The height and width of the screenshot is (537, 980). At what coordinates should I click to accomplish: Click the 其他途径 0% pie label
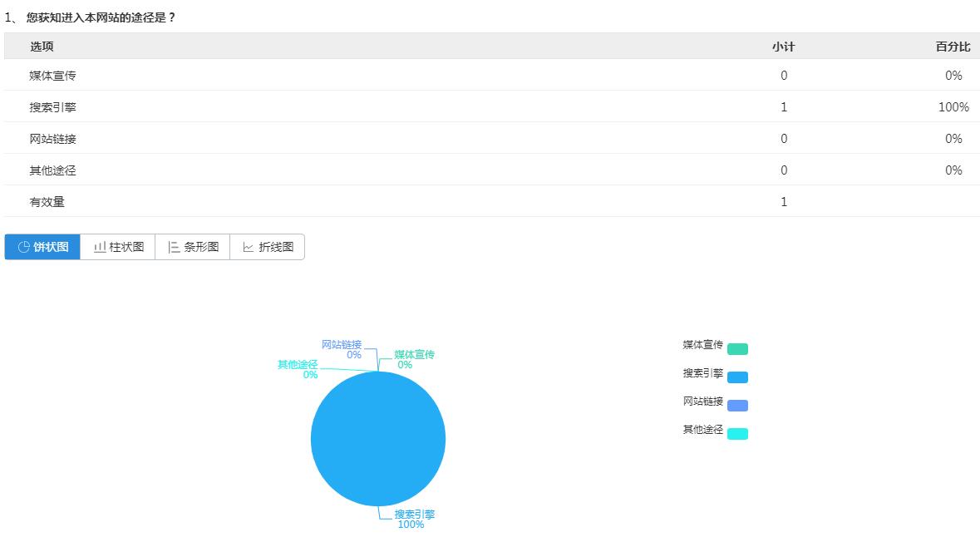point(298,369)
